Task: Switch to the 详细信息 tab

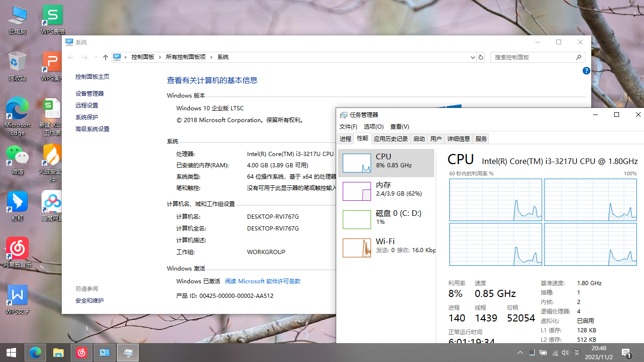Action: [459, 139]
